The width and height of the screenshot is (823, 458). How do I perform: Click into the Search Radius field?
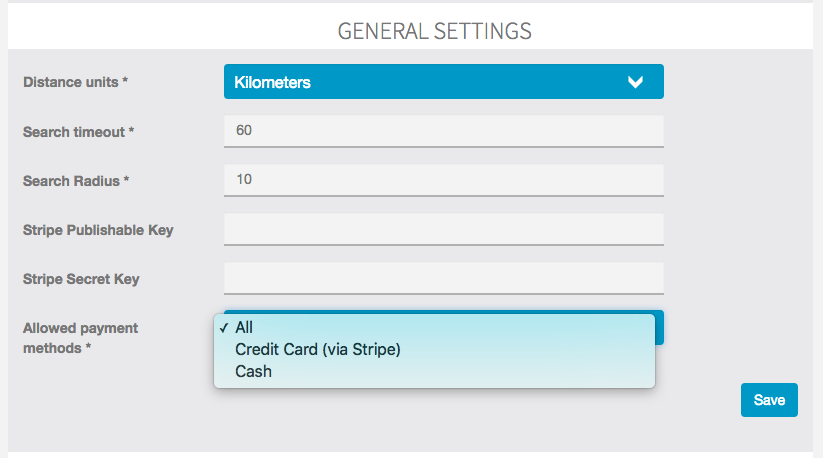point(443,180)
